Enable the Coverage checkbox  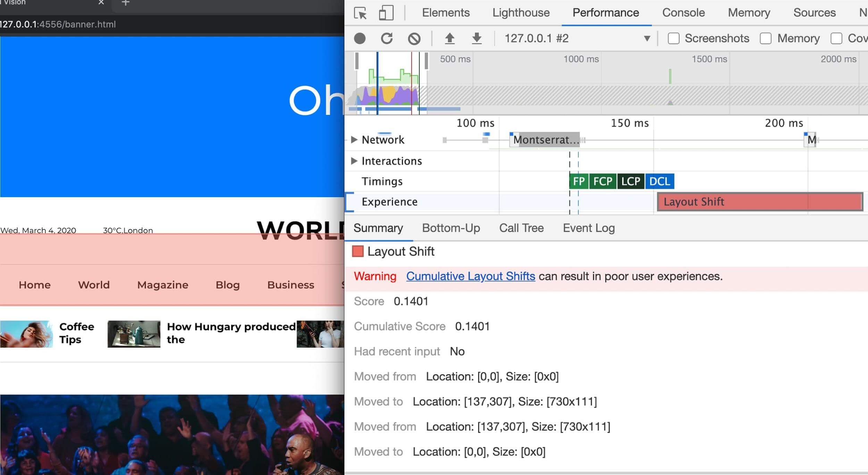[836, 38]
